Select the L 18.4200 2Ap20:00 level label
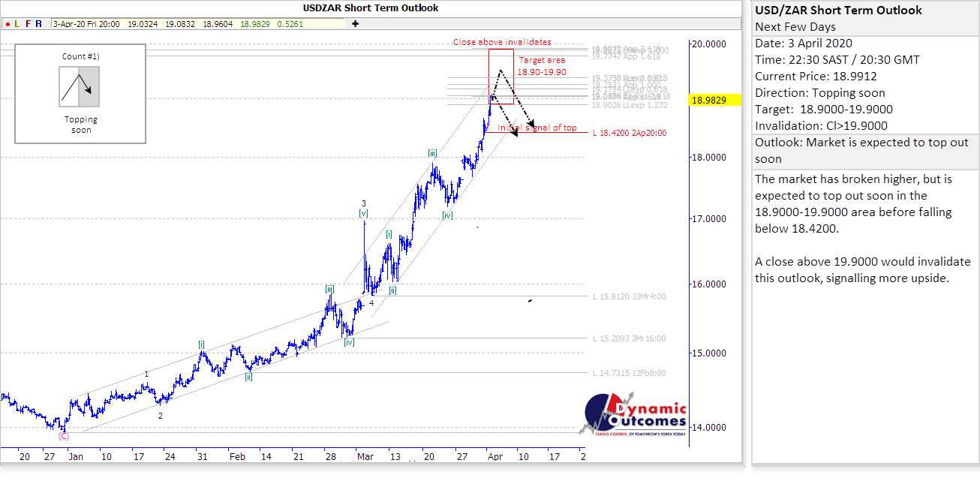The image size is (980, 481). 629,134
